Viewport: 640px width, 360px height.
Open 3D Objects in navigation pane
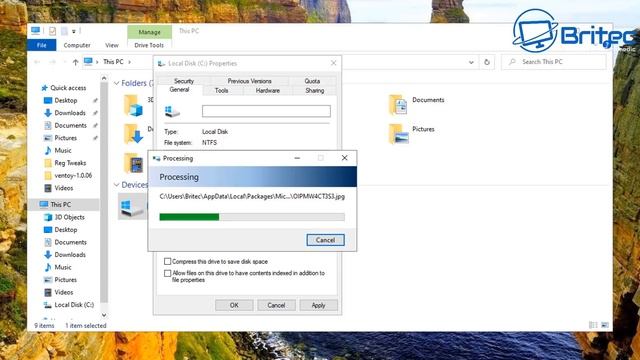coord(64,217)
